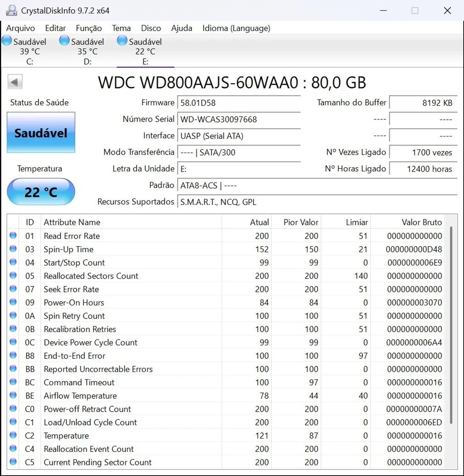Click the Saudável health status button
This screenshot has height=476, width=464.
click(40, 133)
